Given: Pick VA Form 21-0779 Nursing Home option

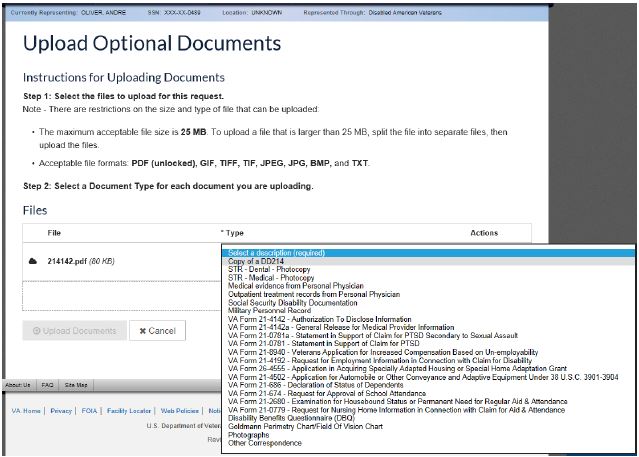Looking at the screenshot, I should pos(428,410).
